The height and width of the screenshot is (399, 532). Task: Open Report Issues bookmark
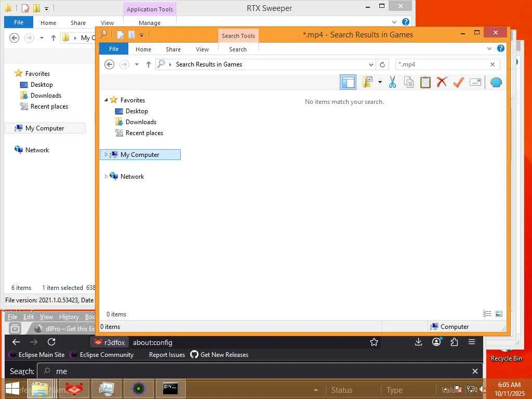(x=167, y=354)
